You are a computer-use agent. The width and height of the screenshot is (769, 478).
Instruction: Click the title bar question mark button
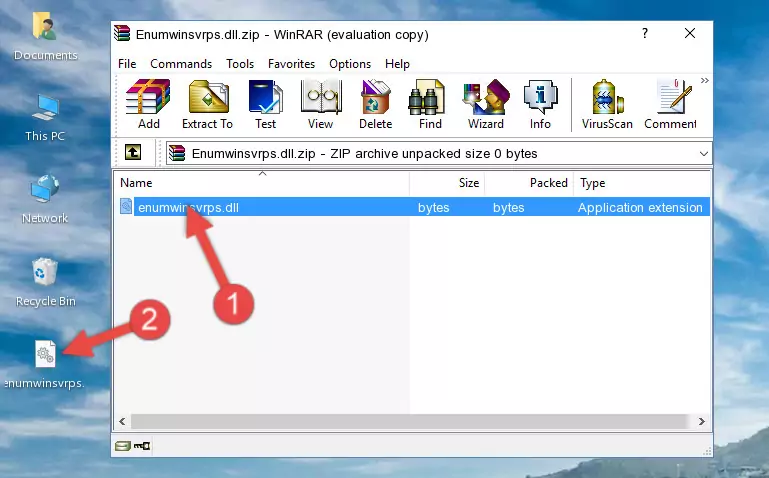[645, 33]
